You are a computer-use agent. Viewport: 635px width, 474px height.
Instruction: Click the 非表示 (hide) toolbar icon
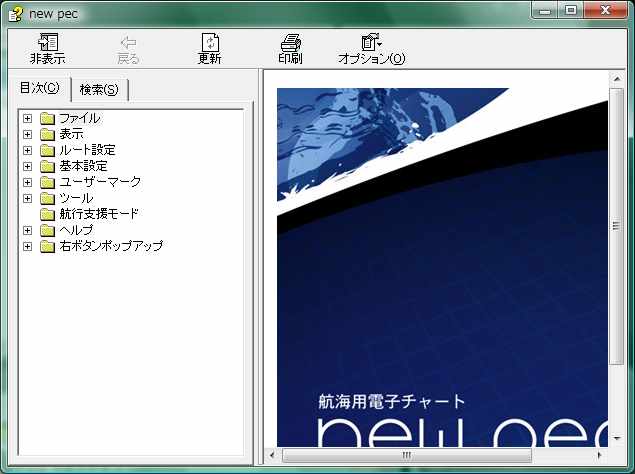tap(48, 49)
